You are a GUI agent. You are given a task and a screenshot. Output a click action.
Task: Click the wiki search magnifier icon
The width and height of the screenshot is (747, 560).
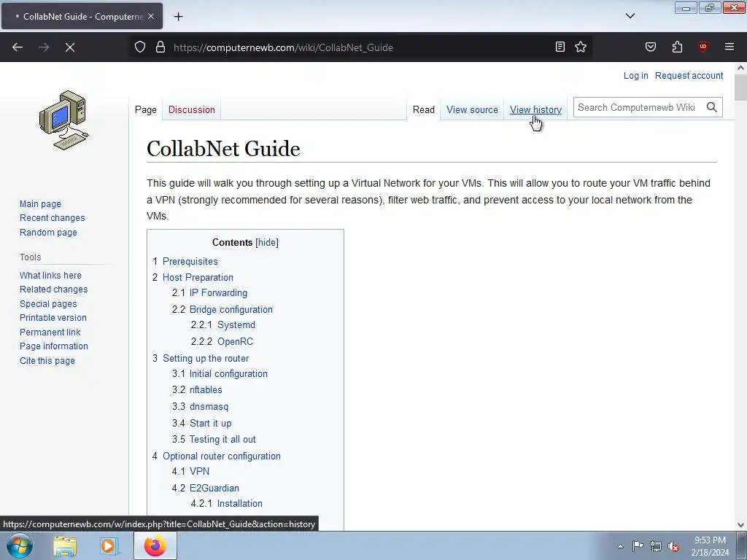712,108
